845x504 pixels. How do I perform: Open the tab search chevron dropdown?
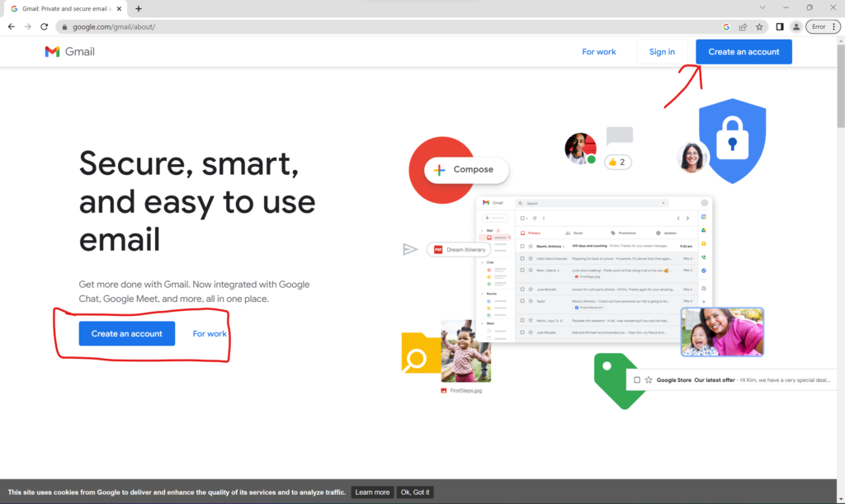click(762, 7)
